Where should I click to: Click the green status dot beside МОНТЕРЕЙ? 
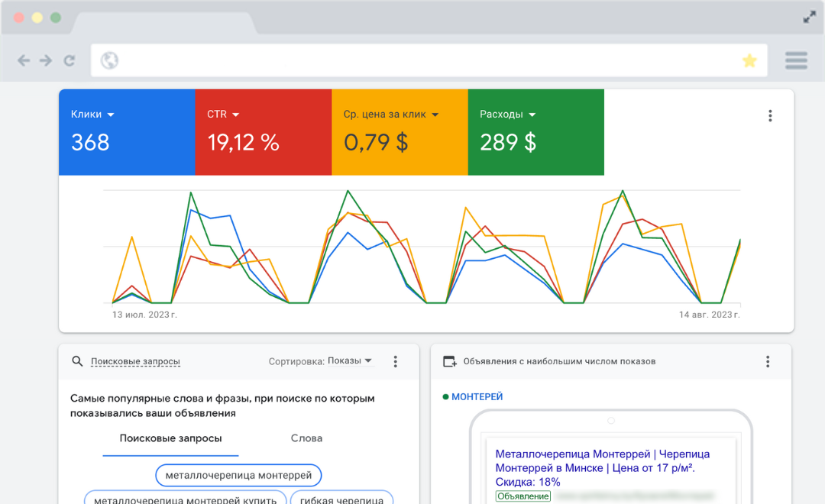tap(445, 396)
